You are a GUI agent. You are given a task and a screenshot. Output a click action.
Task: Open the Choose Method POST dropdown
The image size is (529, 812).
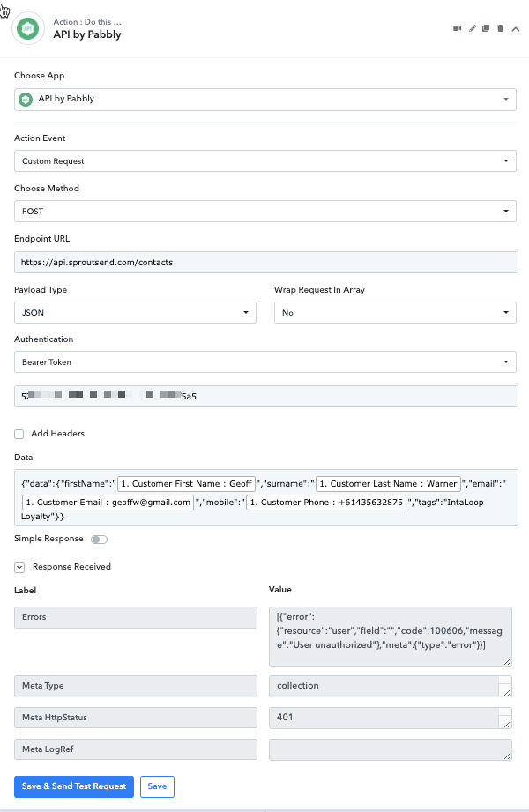[265, 212]
